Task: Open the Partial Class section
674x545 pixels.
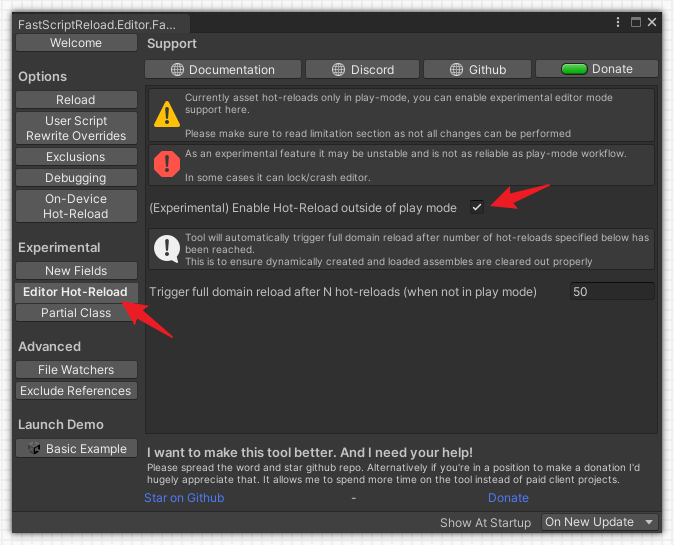Action: click(76, 313)
